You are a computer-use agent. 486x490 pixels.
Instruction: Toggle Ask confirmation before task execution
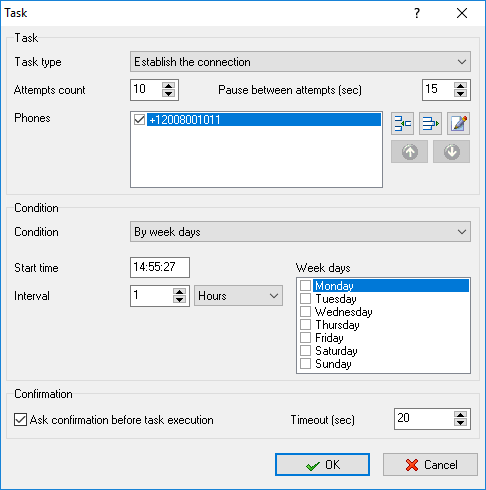(x=20, y=420)
